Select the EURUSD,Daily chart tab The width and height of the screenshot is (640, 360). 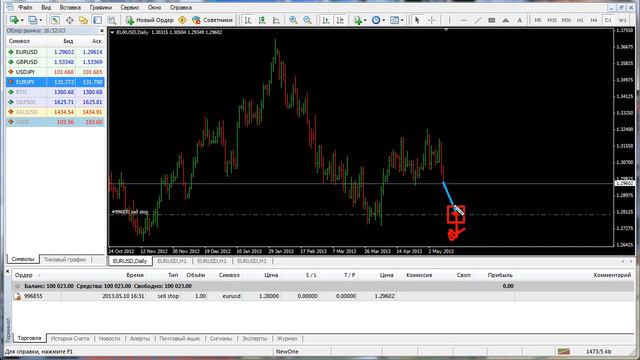pos(130,261)
